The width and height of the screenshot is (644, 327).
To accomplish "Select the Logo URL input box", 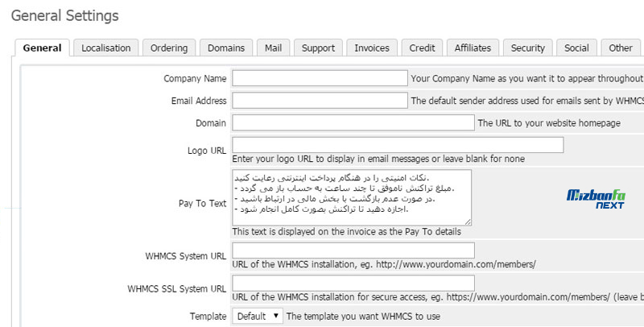I will tap(397, 145).
